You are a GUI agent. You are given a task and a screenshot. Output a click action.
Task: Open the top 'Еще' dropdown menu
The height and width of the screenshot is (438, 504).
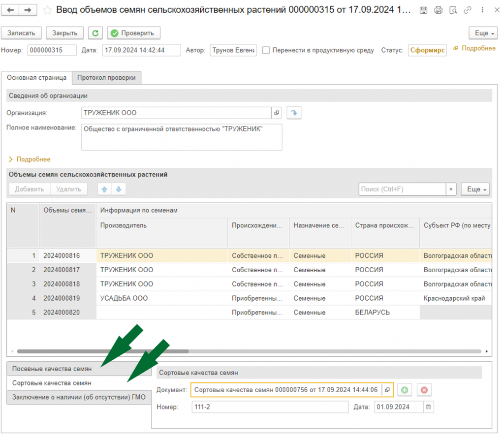coord(483,33)
